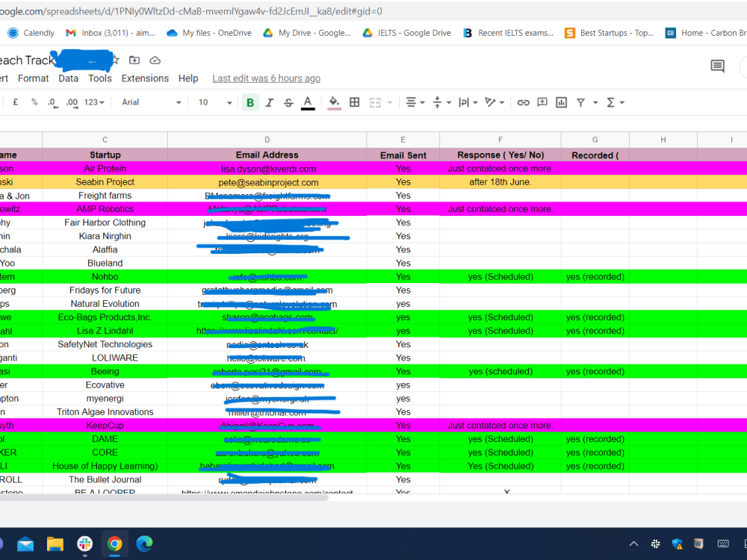Open the Data menu
The image size is (747, 560).
(68, 78)
